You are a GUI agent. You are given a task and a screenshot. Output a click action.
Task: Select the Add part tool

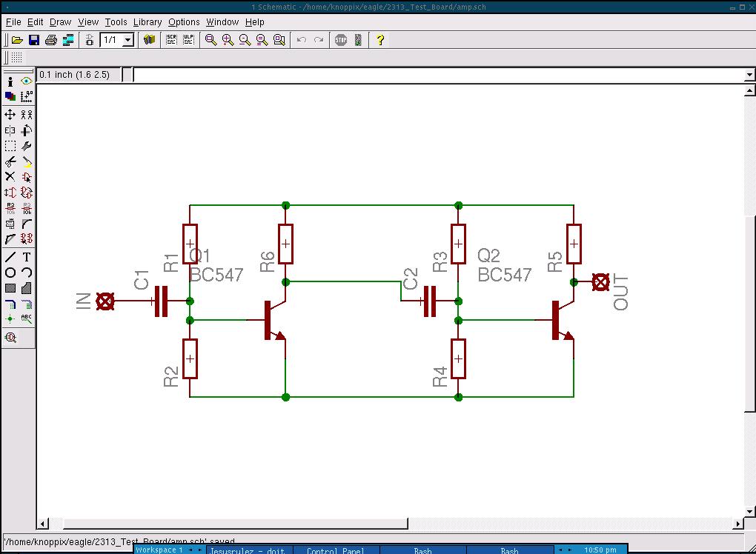coord(27,177)
